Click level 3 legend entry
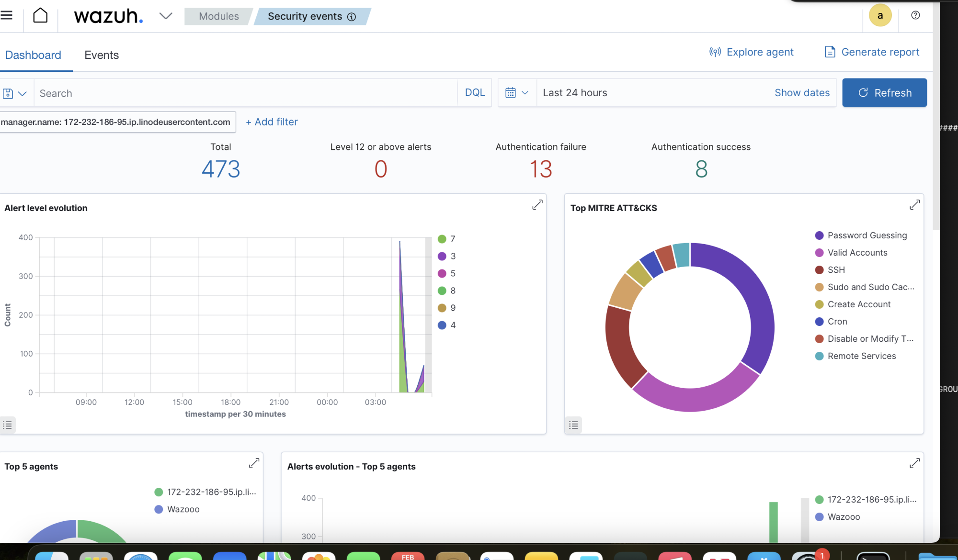Image resolution: width=958 pixels, height=560 pixels. (447, 256)
